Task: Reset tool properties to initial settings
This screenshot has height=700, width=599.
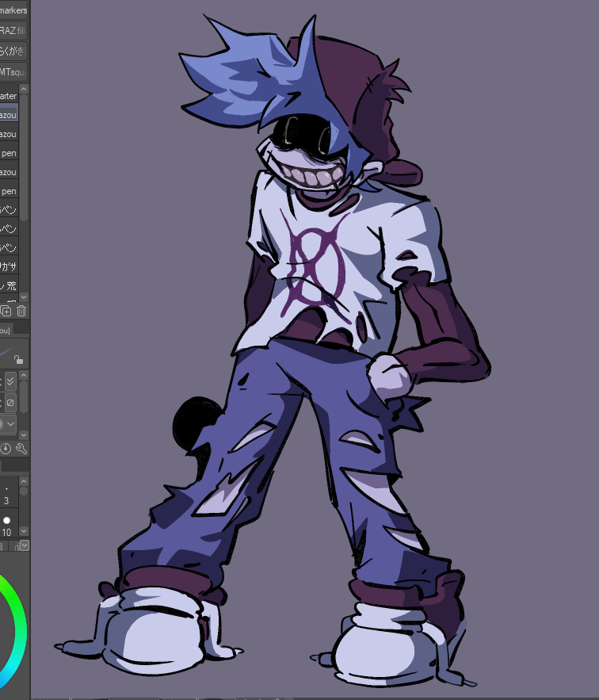Action: [6, 449]
